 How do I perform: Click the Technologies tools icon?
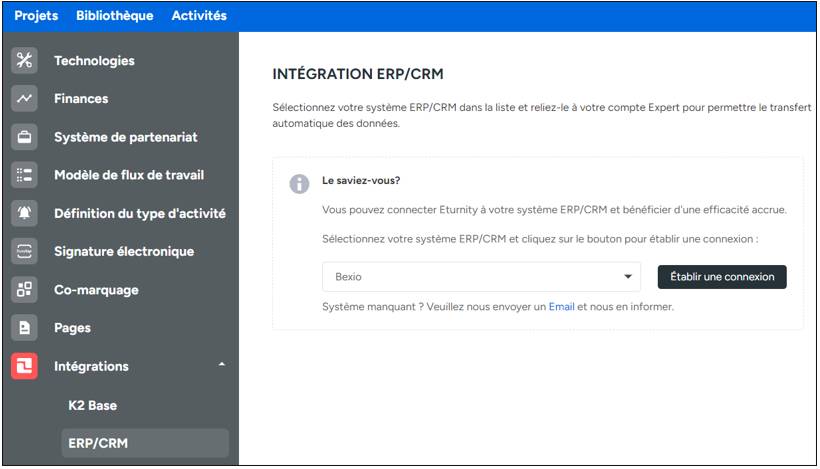(x=25, y=60)
